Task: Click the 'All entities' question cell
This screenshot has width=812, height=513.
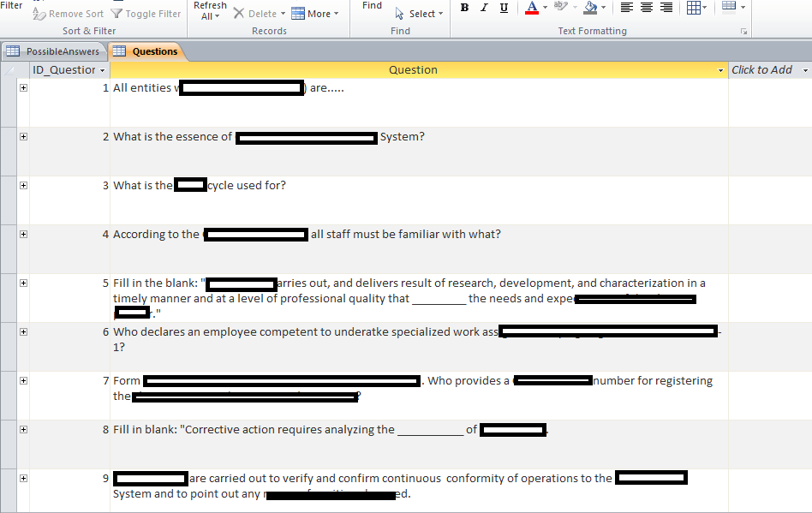Action: [x=419, y=103]
